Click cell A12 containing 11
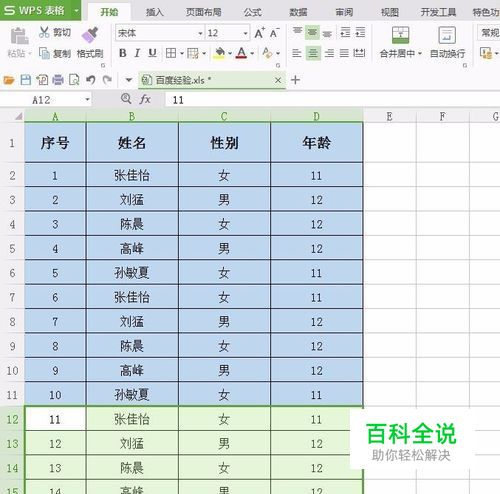 click(55, 419)
